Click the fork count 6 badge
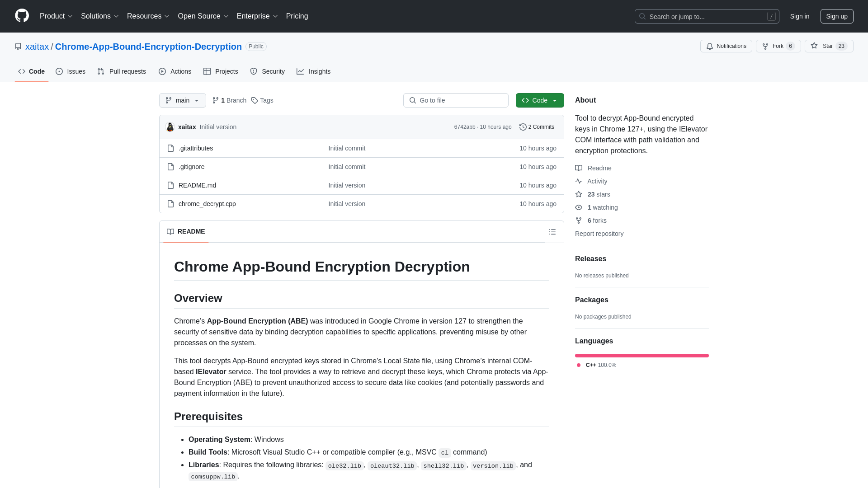 tap(790, 46)
